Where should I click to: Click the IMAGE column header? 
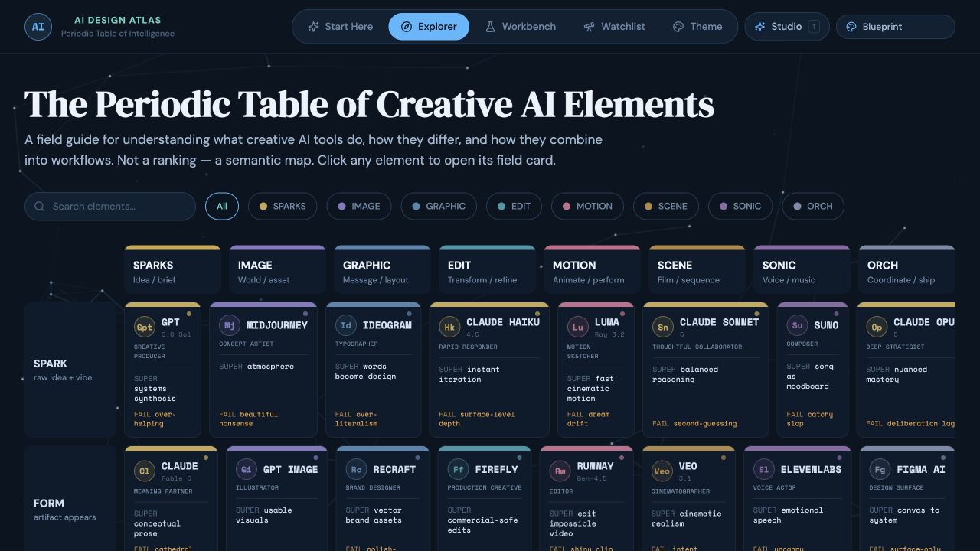[x=277, y=269]
